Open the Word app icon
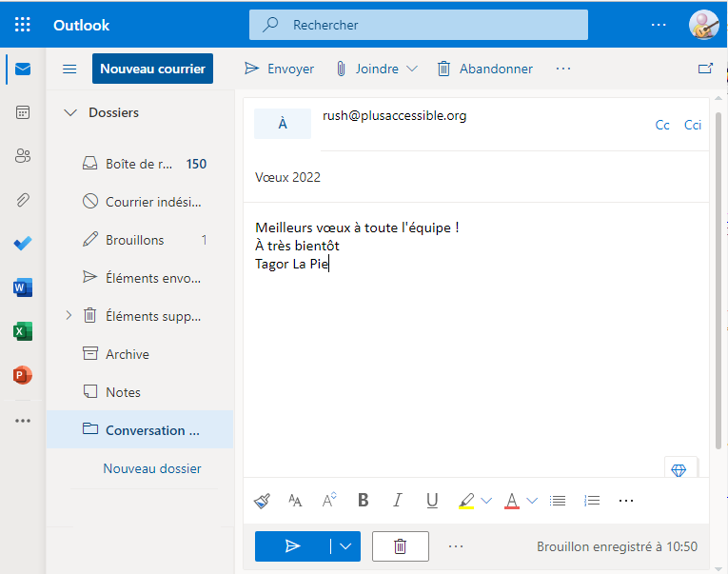The width and height of the screenshot is (728, 574). (x=23, y=287)
